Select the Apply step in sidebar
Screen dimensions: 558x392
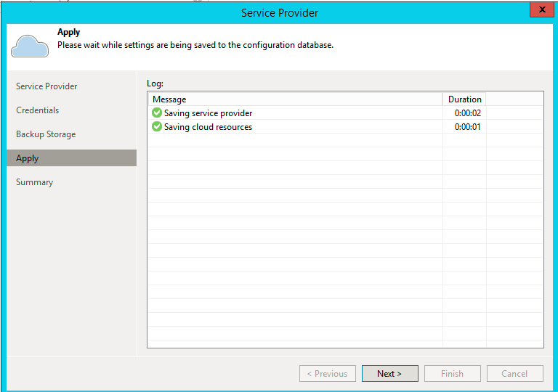71,158
